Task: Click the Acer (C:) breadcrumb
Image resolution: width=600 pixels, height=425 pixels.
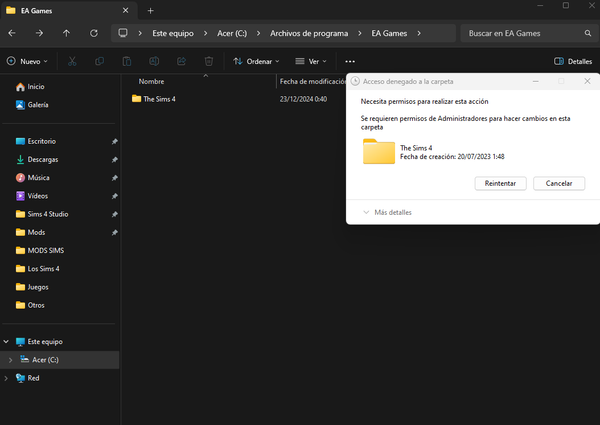Action: click(x=232, y=33)
